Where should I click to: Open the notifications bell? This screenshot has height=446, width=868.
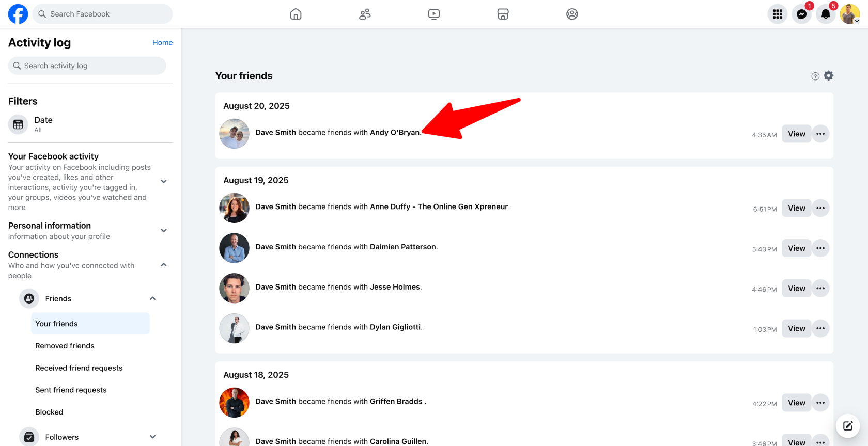coord(826,14)
